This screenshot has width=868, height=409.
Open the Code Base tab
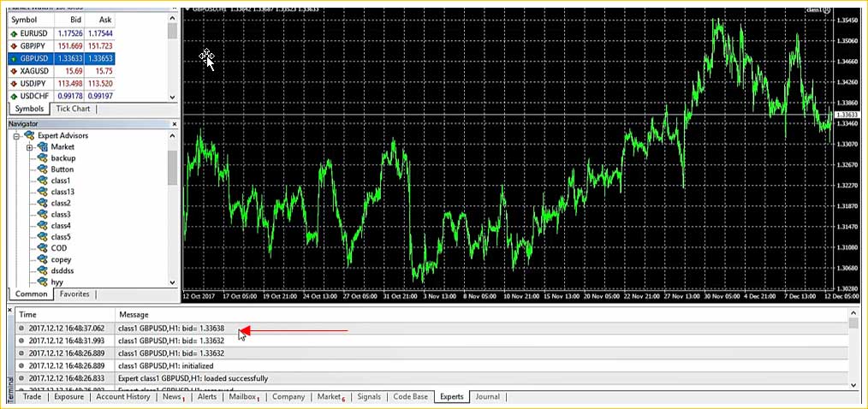pos(410,397)
